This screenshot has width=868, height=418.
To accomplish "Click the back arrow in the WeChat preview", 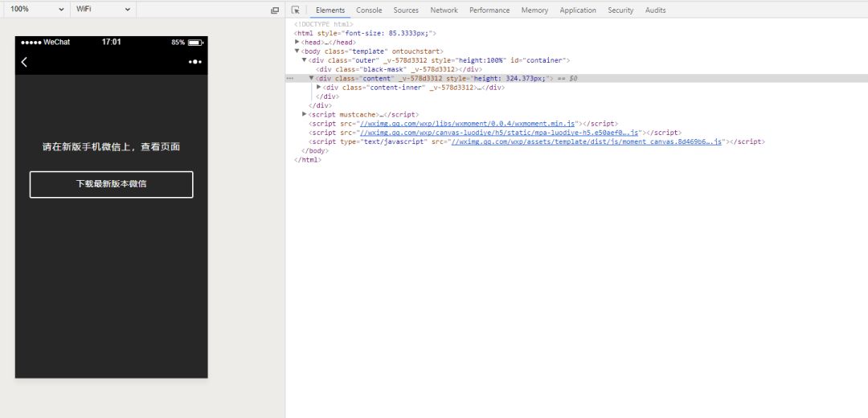I will (x=24, y=62).
